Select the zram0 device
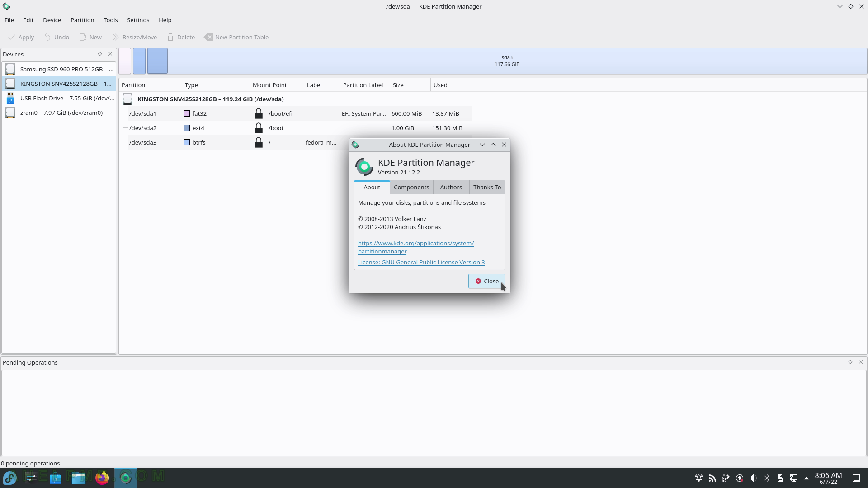The height and width of the screenshot is (488, 868). tap(59, 113)
